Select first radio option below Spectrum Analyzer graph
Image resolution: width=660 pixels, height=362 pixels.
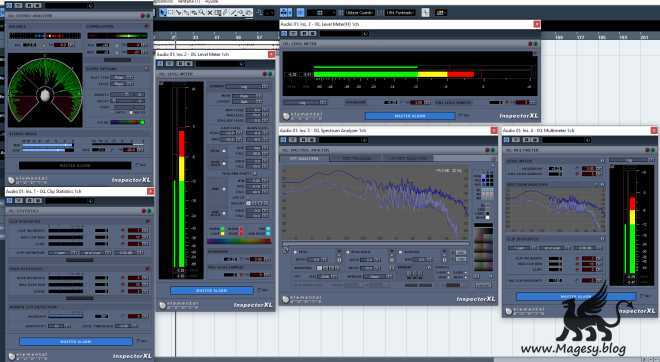click(295, 252)
